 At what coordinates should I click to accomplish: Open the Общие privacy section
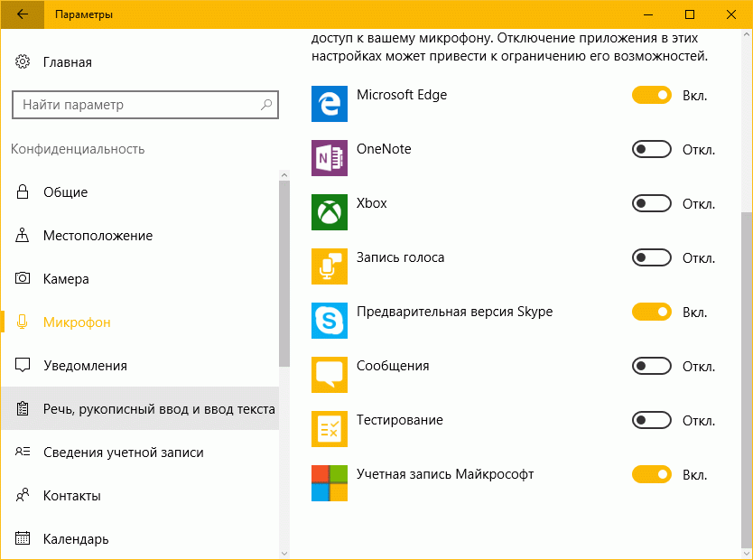tap(140, 192)
